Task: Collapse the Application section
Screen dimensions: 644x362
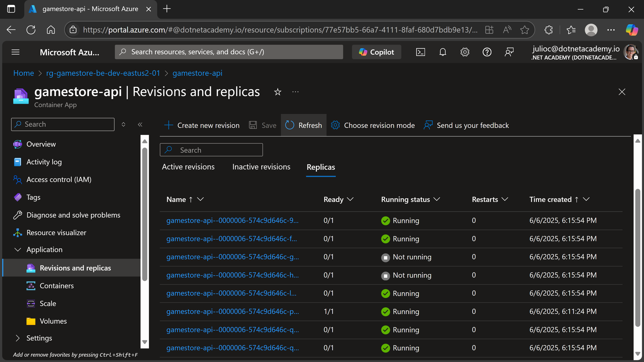Action: (18, 250)
